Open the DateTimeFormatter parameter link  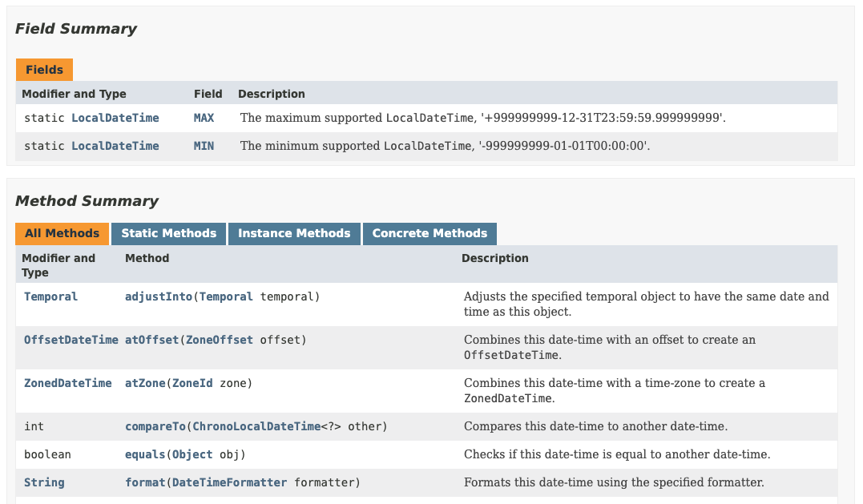coord(230,482)
